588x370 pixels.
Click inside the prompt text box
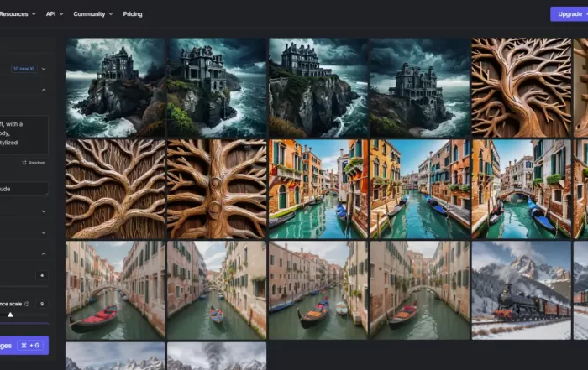[24, 134]
